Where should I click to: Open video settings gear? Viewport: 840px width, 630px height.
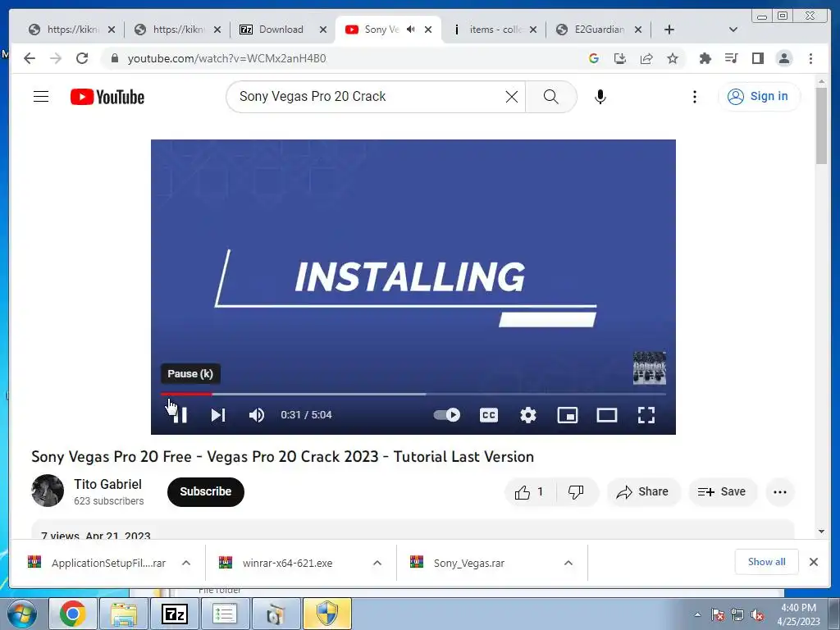click(x=528, y=415)
